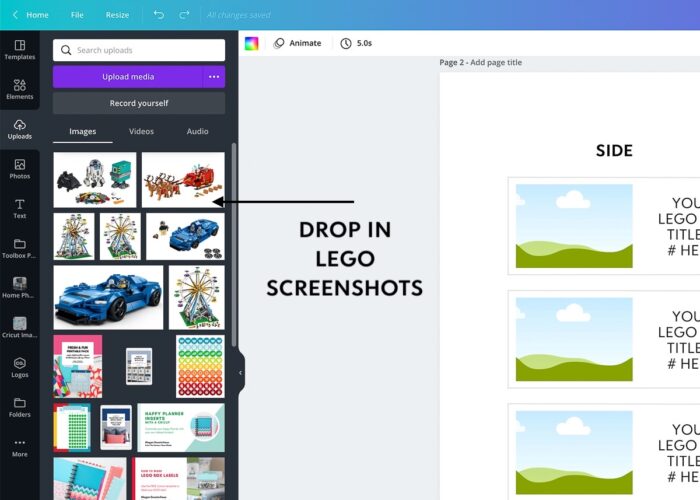Open the Cricut Images sidebar folder

point(19,327)
